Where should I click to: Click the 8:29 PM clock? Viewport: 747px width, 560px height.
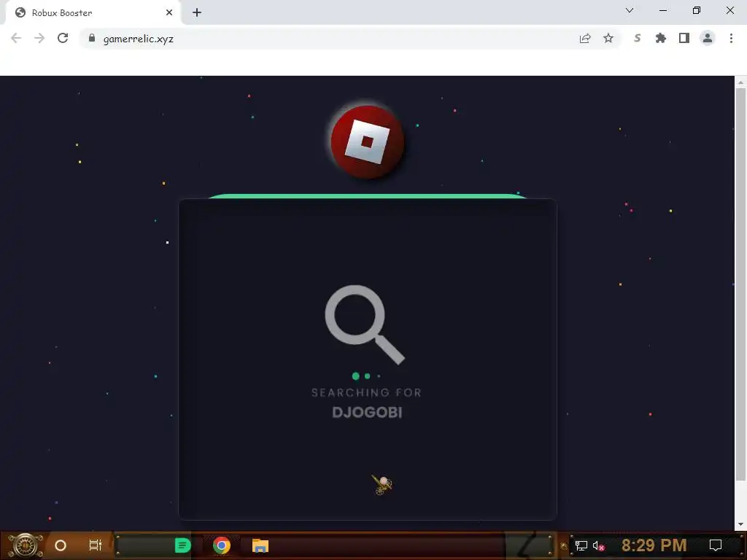click(x=654, y=545)
